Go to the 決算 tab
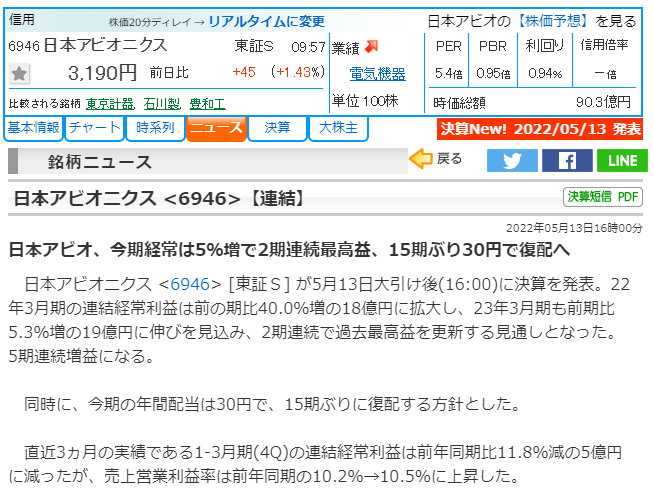 [277, 128]
